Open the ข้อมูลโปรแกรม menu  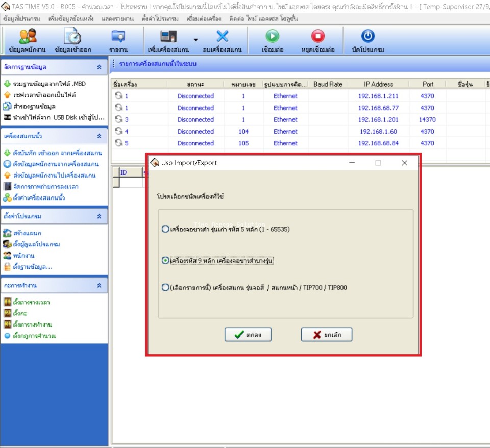tap(21, 19)
